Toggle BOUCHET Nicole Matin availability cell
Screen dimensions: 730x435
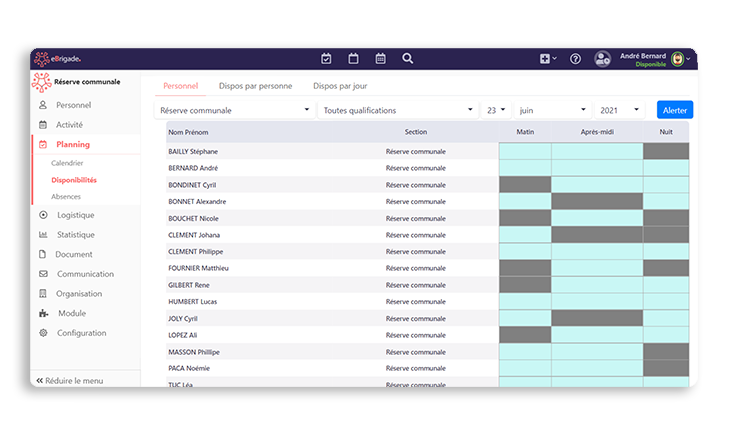click(x=525, y=218)
